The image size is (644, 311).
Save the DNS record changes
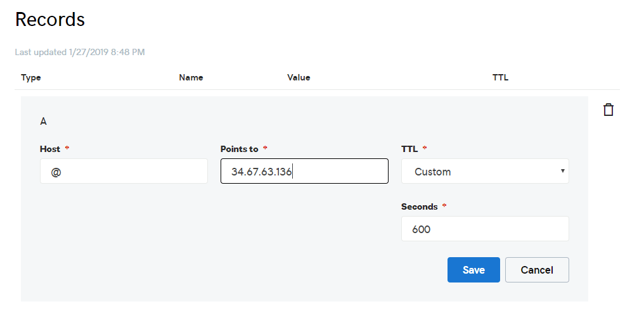click(x=473, y=270)
